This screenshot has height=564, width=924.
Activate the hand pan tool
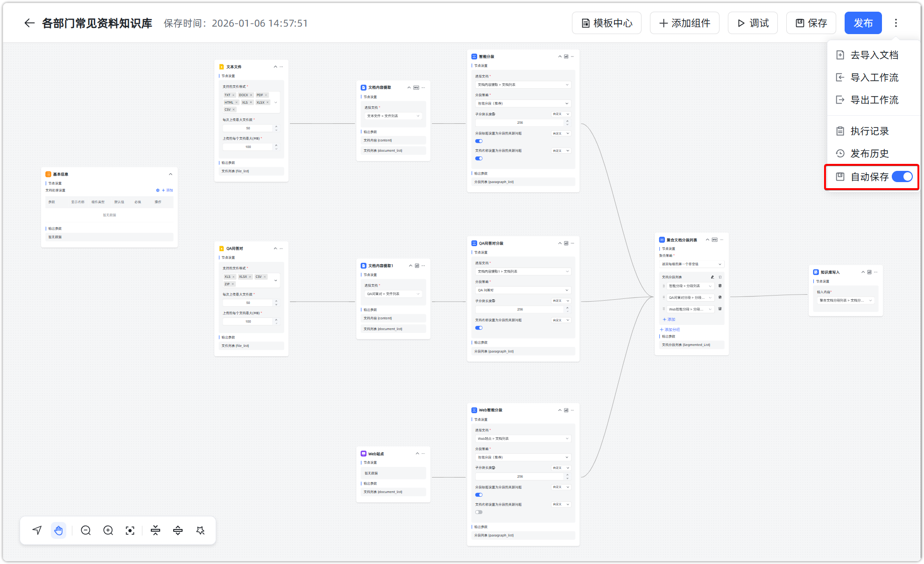click(x=58, y=530)
